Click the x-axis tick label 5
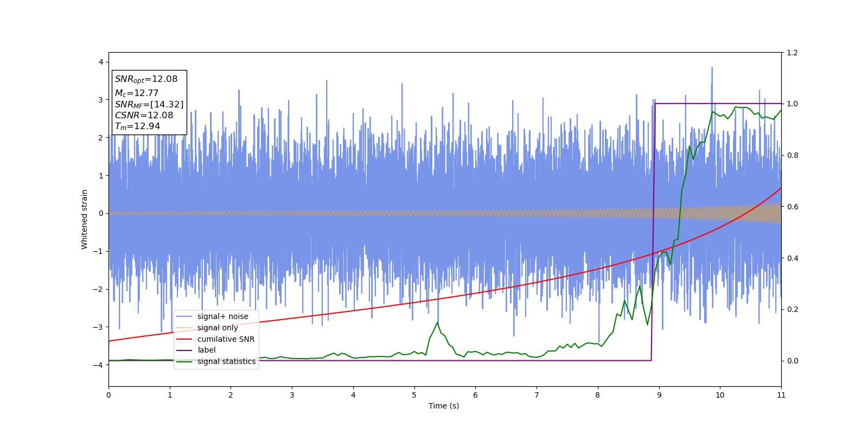This screenshot has width=868, height=434. [414, 395]
